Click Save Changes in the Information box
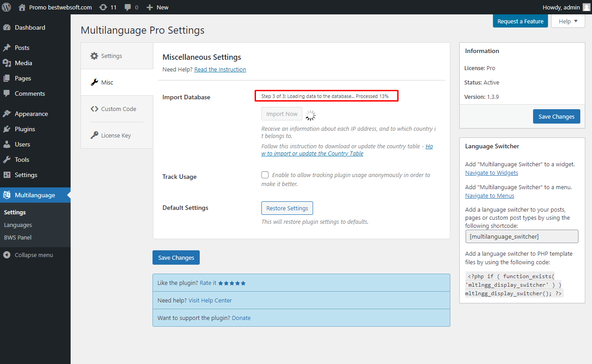 point(556,116)
